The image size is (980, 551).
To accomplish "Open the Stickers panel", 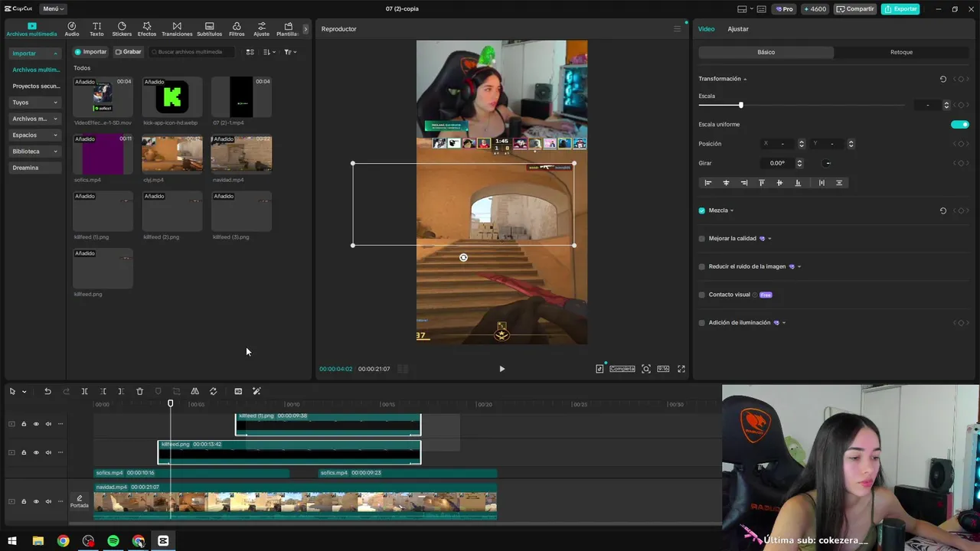I will click(x=122, y=29).
